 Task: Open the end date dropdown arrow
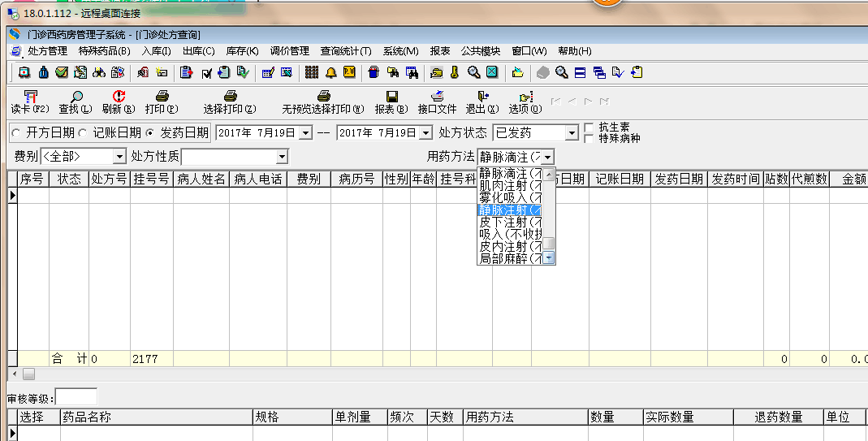425,133
